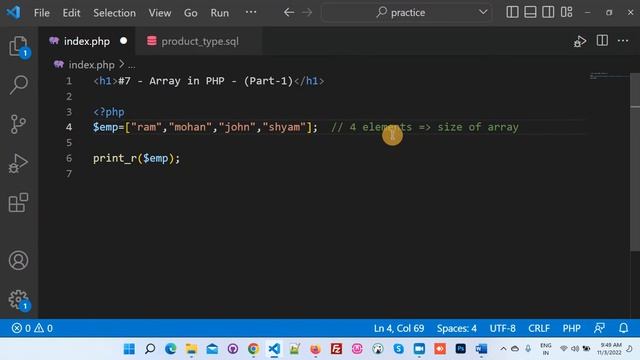This screenshot has height=360, width=640.
Task: Open FileZilla from the taskbar
Action: (x=336, y=349)
